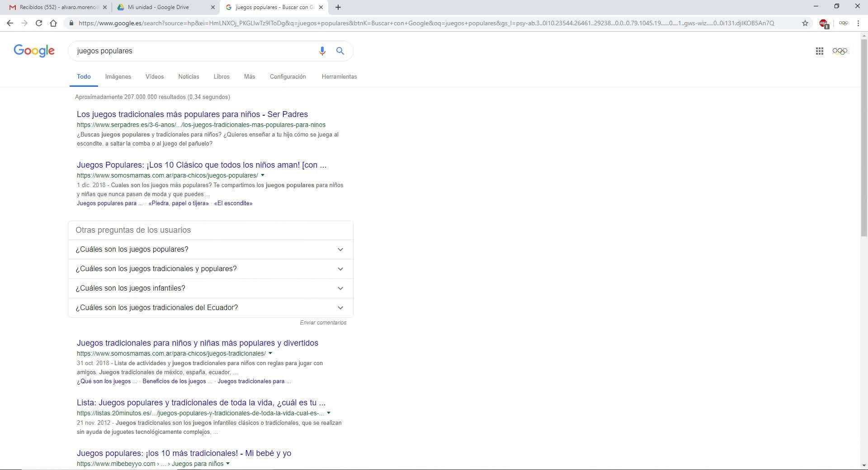The width and height of the screenshot is (868, 470).
Task: Expand ¿Cuáles son los juegos tradicionales del Ecuador?
Action: tap(210, 308)
